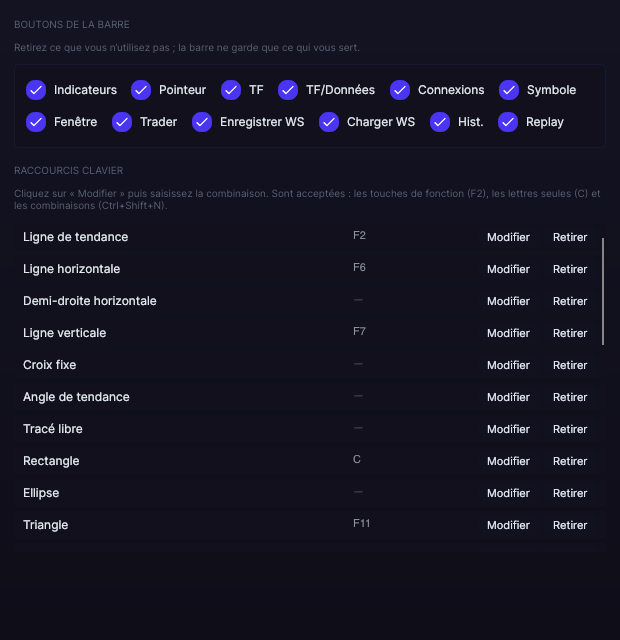Click Modifier for Tracé libre
The width and height of the screenshot is (620, 640).
click(508, 429)
